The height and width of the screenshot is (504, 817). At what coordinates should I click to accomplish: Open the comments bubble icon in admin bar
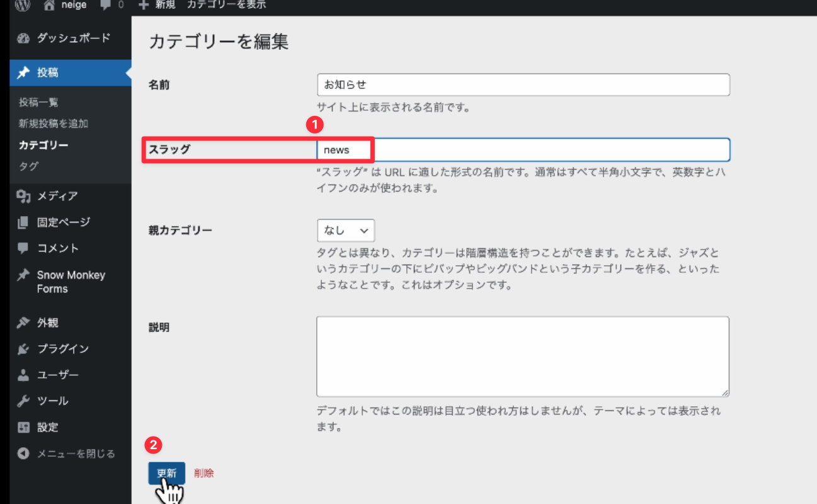click(105, 5)
